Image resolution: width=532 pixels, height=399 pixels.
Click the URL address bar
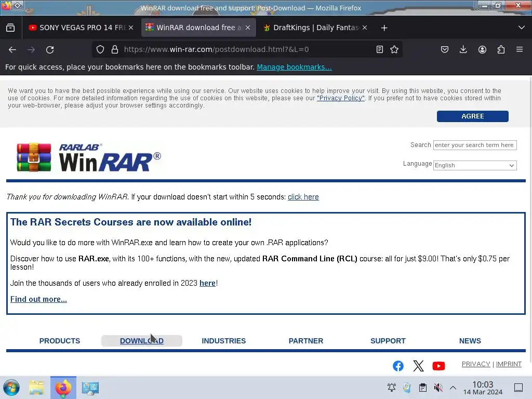pos(248,49)
